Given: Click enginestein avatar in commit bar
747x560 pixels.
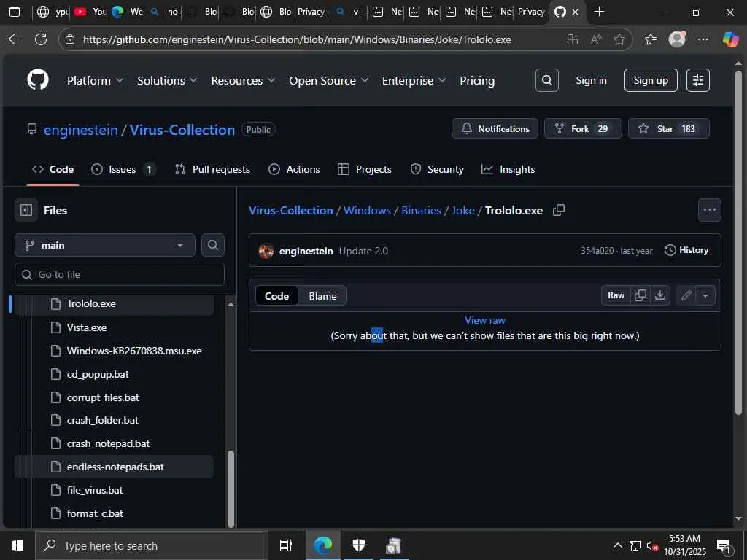Looking at the screenshot, I should [266, 251].
